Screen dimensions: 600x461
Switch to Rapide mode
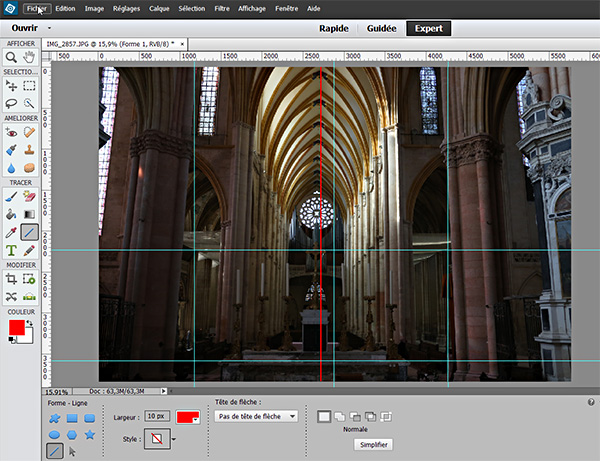[x=334, y=28]
